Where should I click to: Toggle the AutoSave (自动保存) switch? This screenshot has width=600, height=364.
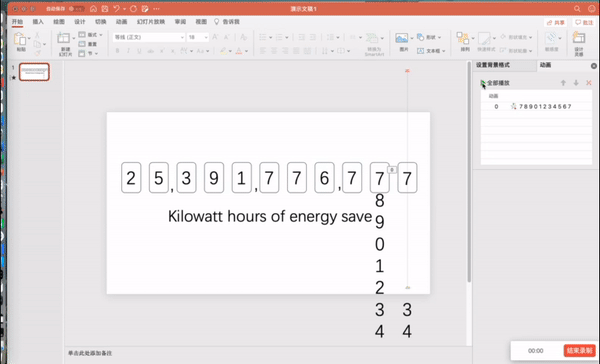tap(77, 8)
